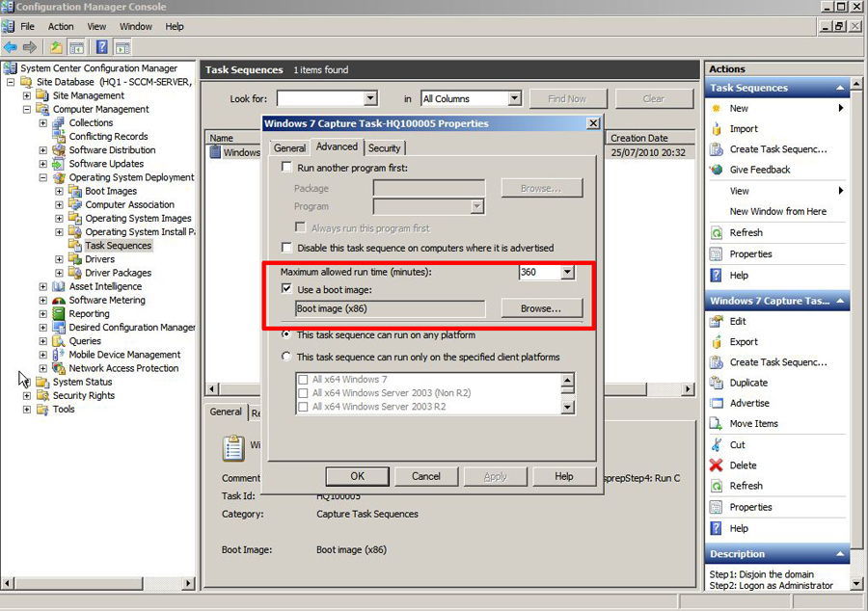This screenshot has width=868, height=611.
Task: Close the Properties dialog with X
Action: pos(593,123)
